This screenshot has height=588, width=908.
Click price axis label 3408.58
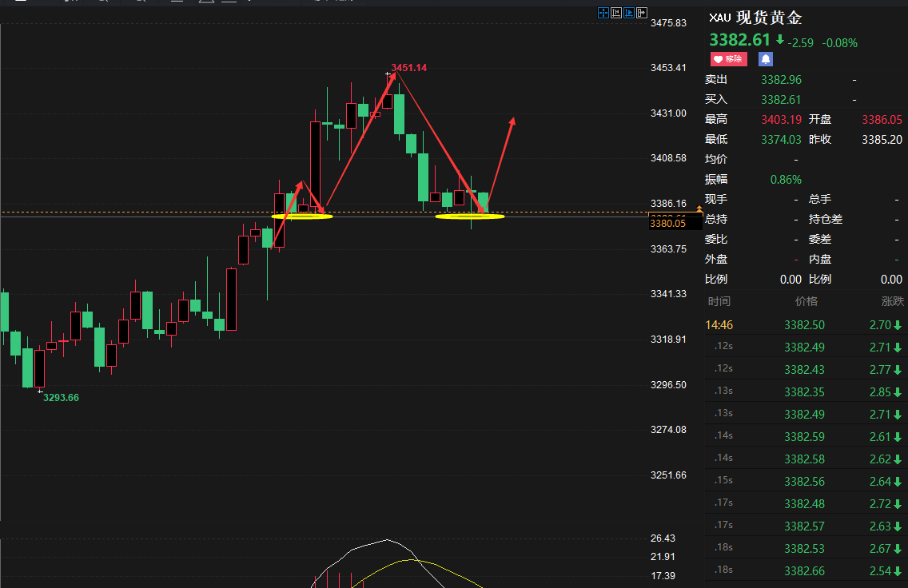tap(668, 158)
